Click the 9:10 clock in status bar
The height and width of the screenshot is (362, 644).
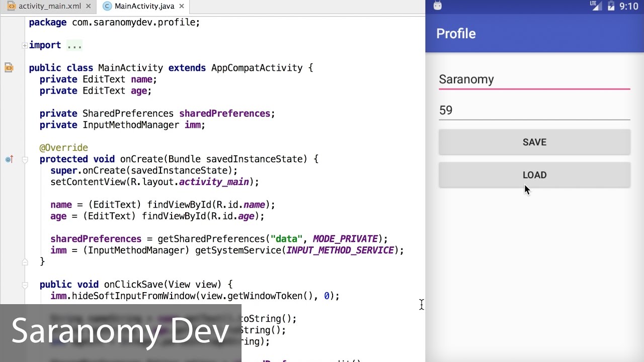click(629, 7)
